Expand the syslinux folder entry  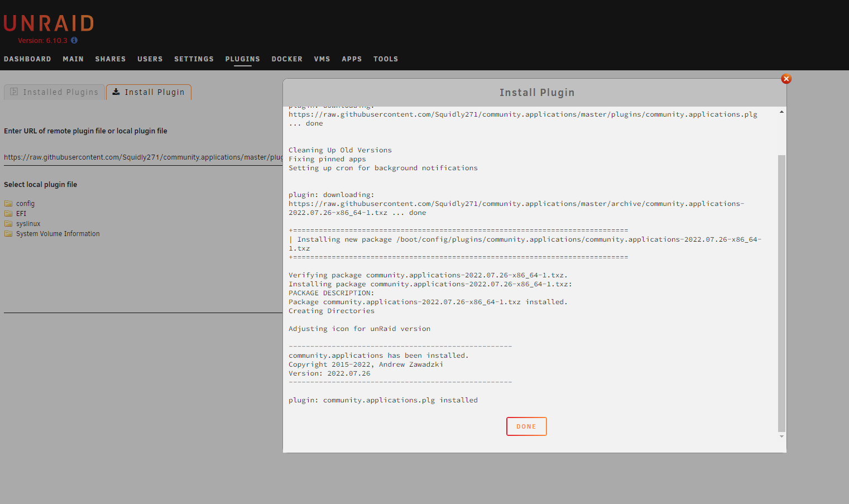tap(28, 224)
